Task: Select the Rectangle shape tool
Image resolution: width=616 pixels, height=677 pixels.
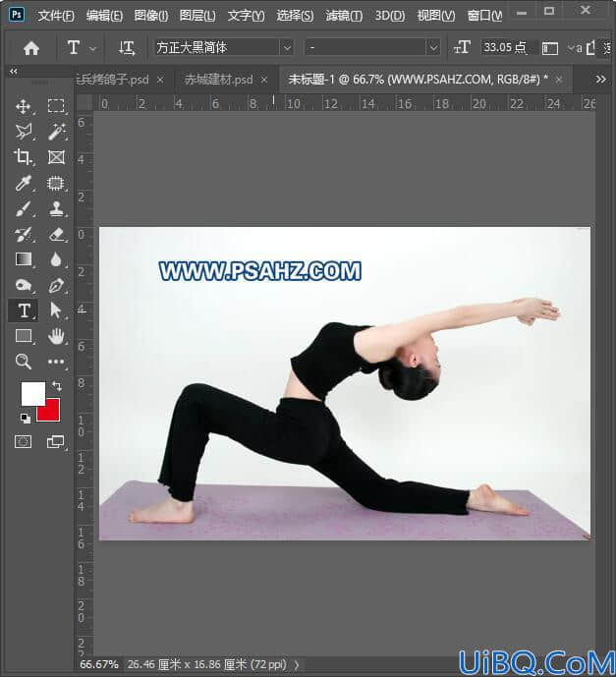Action: [x=24, y=336]
